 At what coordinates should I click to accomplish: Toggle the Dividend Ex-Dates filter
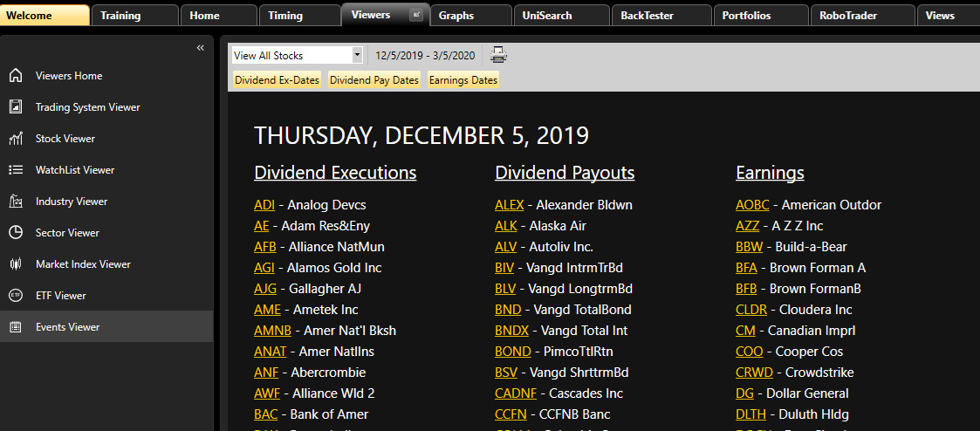coord(278,80)
